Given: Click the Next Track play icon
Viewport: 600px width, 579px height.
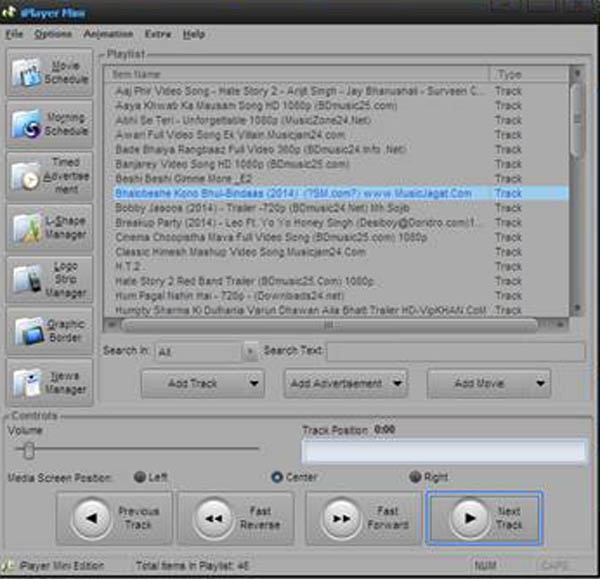Looking at the screenshot, I should [x=470, y=519].
